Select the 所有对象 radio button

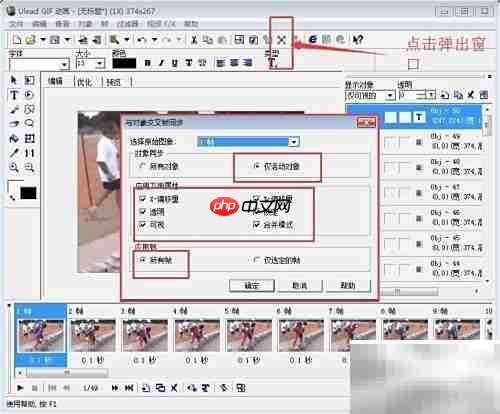(x=143, y=166)
